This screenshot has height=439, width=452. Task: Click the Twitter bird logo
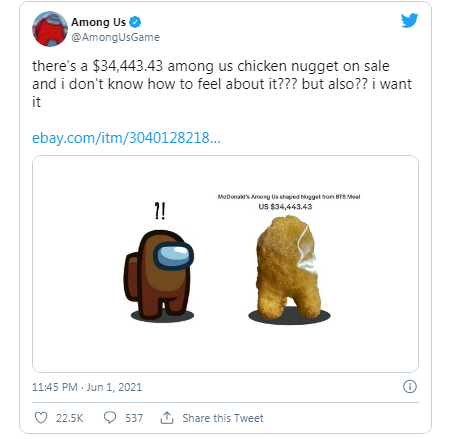tap(409, 21)
